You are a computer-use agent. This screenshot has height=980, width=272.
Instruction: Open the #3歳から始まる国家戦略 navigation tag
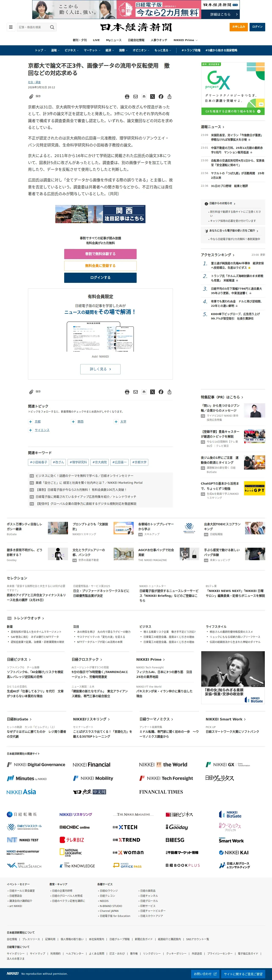pos(221,50)
